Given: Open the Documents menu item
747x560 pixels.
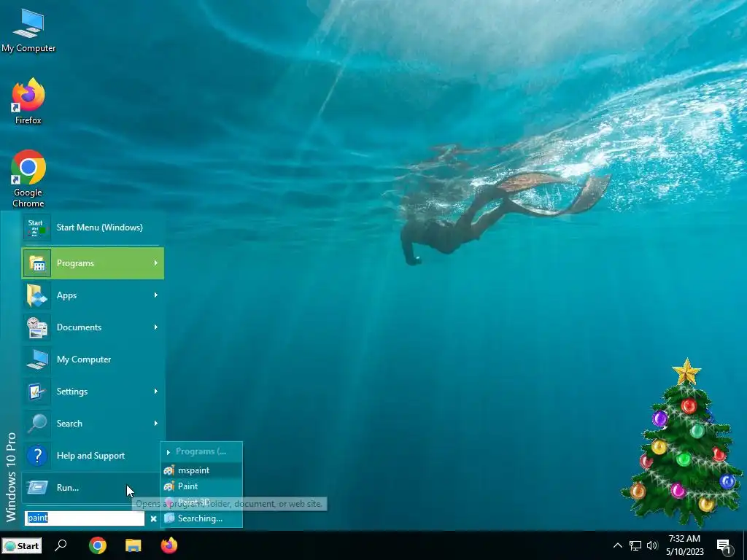Looking at the screenshot, I should pyautogui.click(x=93, y=327).
